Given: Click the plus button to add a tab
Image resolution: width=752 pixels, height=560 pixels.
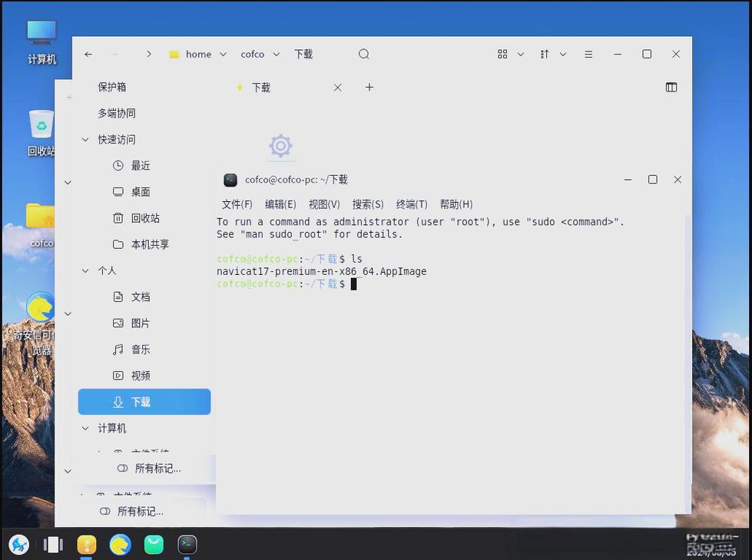Looking at the screenshot, I should pos(369,87).
